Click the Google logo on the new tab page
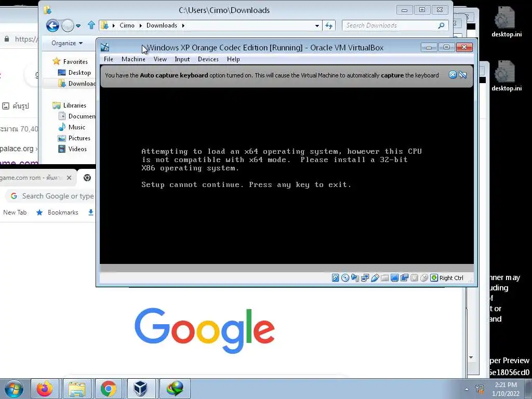Image resolution: width=532 pixels, height=399 pixels. pyautogui.click(x=205, y=330)
